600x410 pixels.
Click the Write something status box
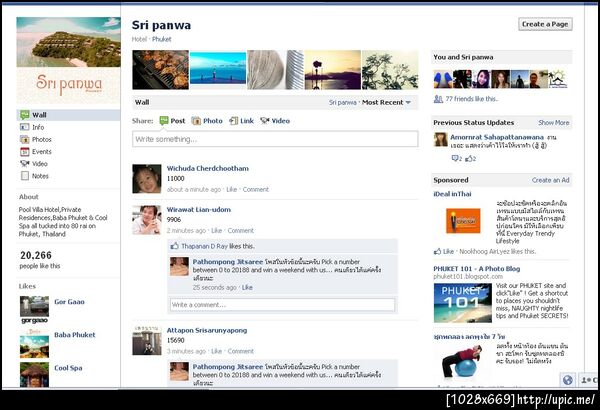275,139
